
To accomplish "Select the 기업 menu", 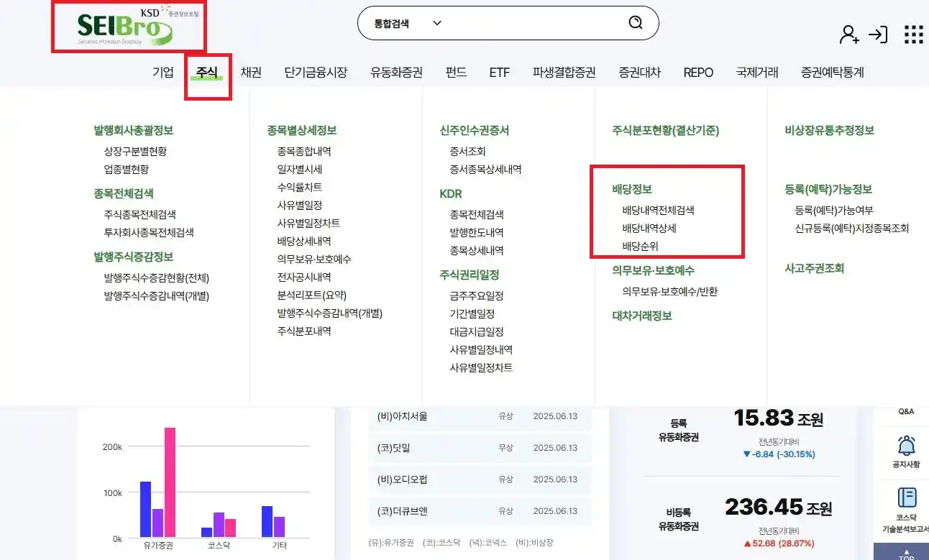I will coord(163,72).
